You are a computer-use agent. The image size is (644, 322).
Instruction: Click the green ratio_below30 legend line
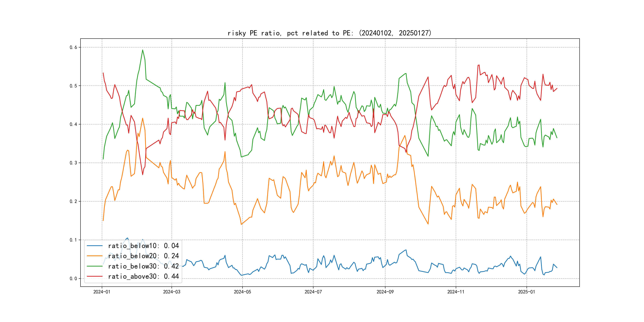tap(94, 266)
